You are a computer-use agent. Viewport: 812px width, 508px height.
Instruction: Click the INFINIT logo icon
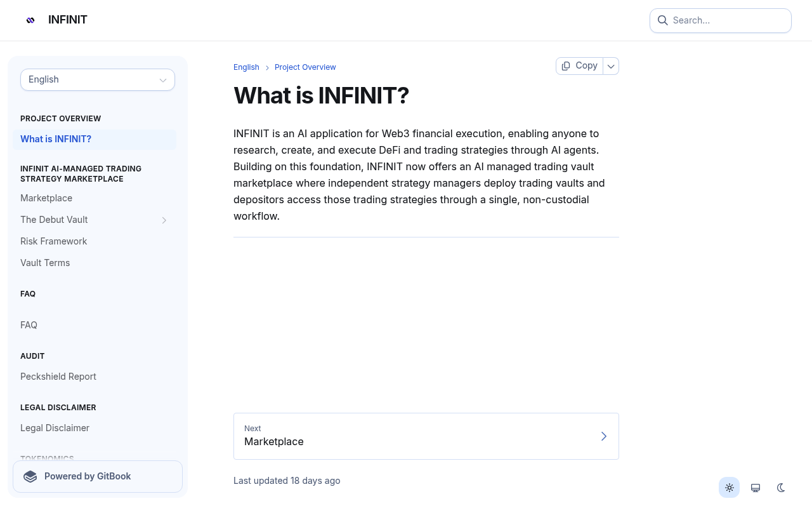[x=30, y=20]
